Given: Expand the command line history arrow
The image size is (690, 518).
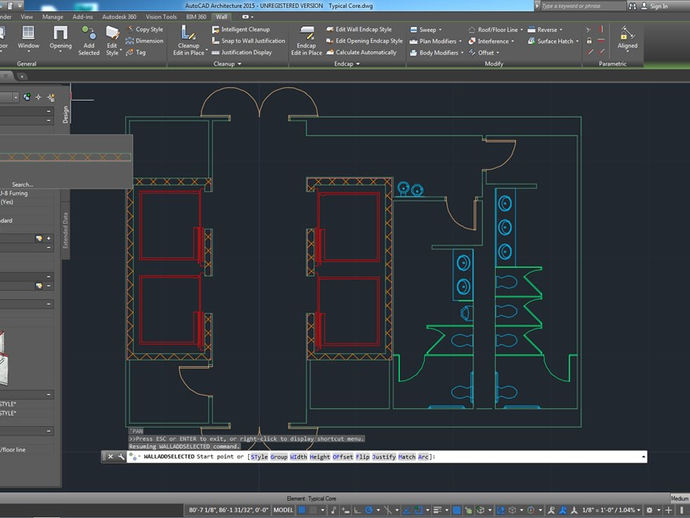Looking at the screenshot, I should [643, 457].
